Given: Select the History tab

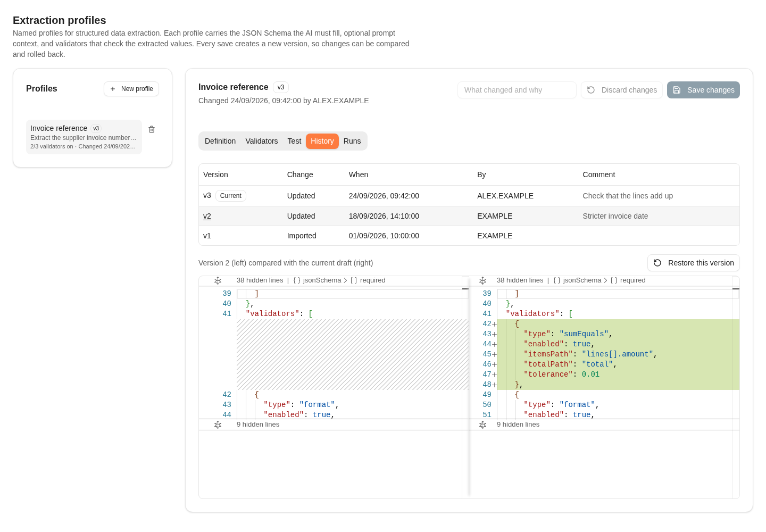Looking at the screenshot, I should [x=322, y=141].
